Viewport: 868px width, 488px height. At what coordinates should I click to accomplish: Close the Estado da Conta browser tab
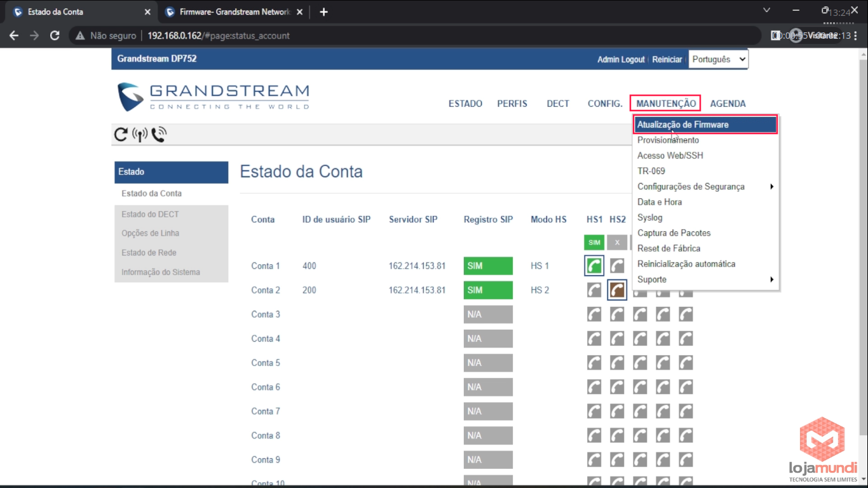pos(147,12)
